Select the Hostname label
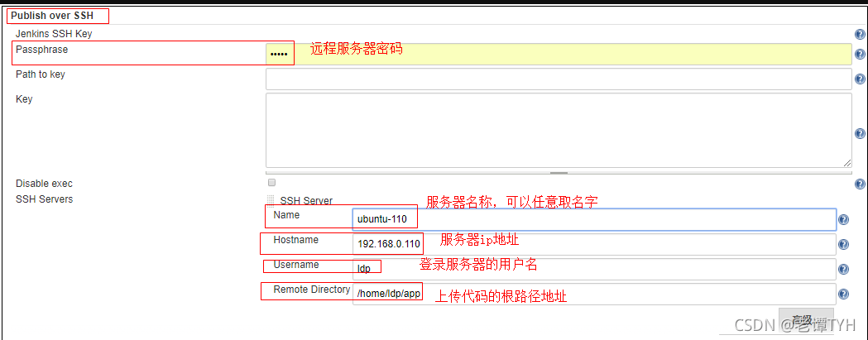The width and height of the screenshot is (868, 340). point(295,240)
